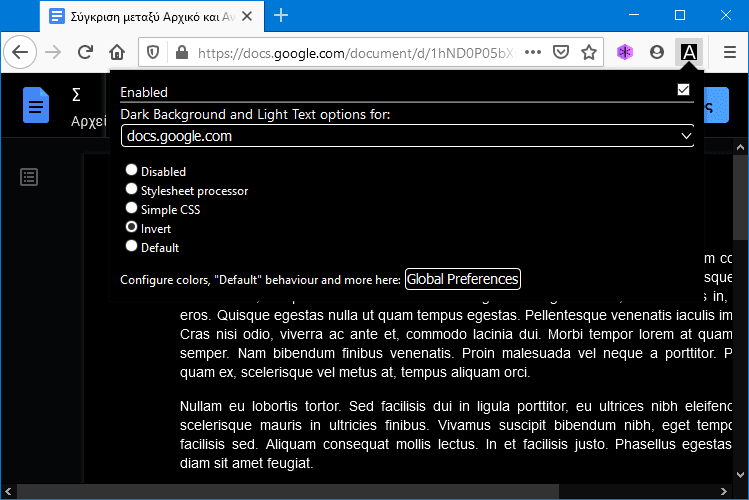Click the scroll up arrow
The image size is (749, 500).
coord(740,147)
